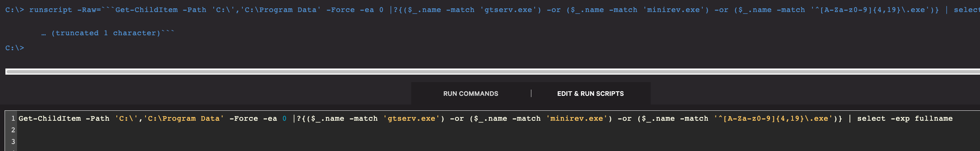The height and width of the screenshot is (151, 980).
Task: Click the 'minirev.exe' string in the editor
Action: point(577,119)
